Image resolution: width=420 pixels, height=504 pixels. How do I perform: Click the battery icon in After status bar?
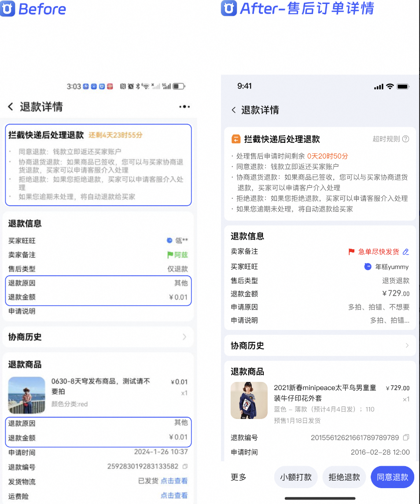tap(403, 86)
